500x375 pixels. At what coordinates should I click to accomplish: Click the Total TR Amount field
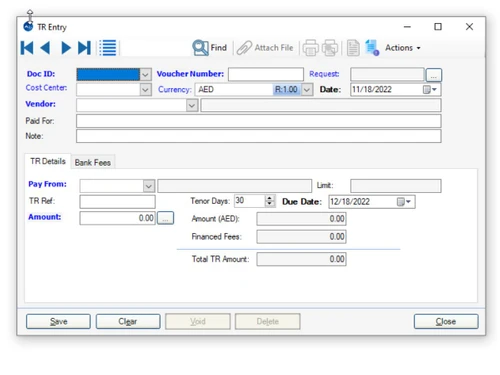301,259
